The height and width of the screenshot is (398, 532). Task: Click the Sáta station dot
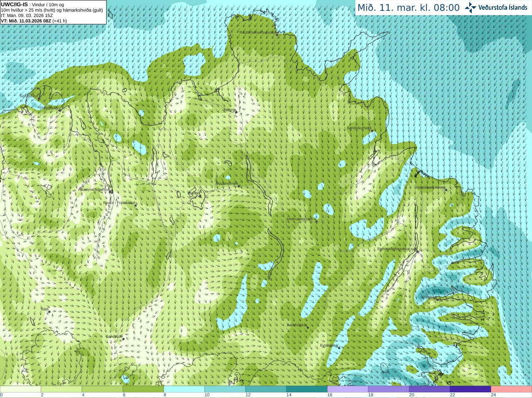point(49,312)
